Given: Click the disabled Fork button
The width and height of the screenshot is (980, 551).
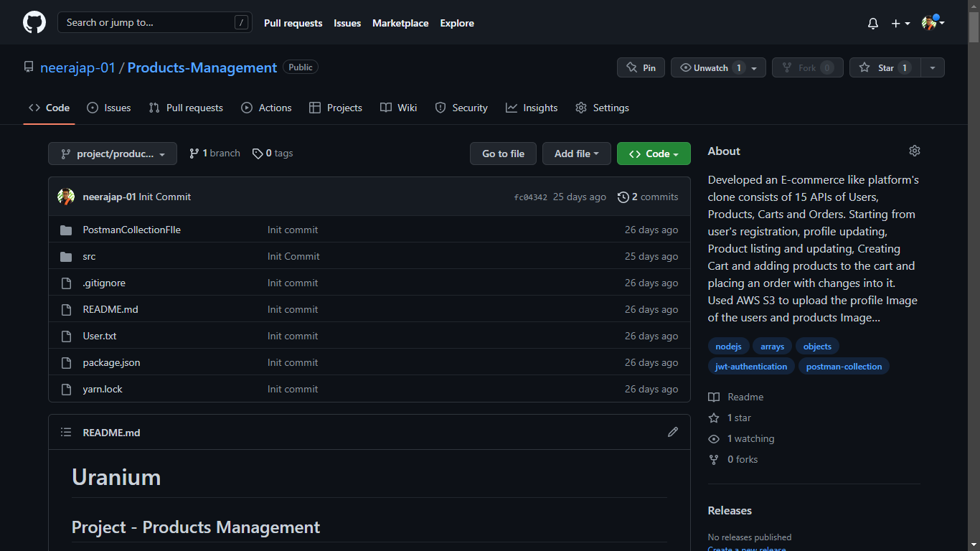Looking at the screenshot, I should 807,67.
